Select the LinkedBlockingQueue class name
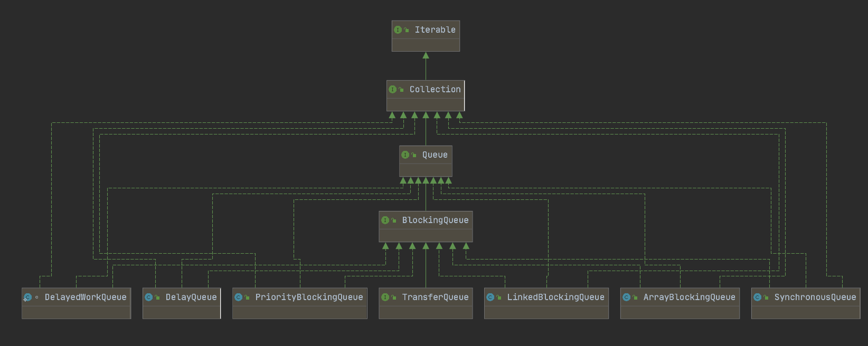 pos(555,297)
